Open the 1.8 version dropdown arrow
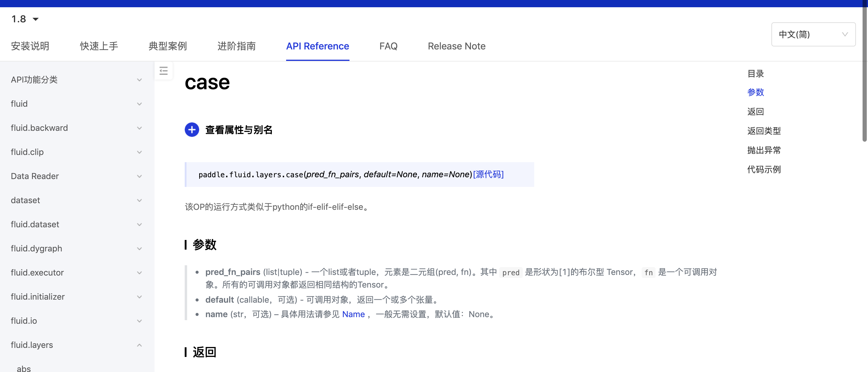Viewport: 868px width, 372px height. [35, 19]
